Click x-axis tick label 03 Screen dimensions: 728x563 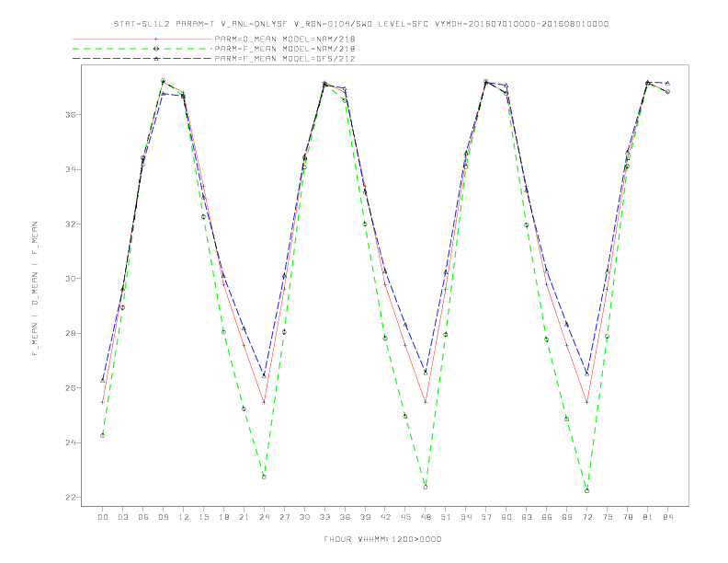pyautogui.click(x=122, y=517)
